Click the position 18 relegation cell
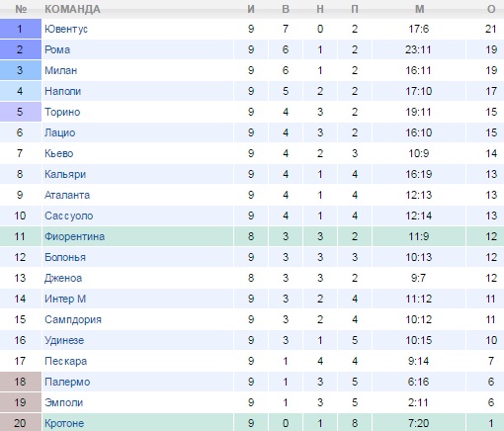Screen dimensions: 504x431 [21, 382]
